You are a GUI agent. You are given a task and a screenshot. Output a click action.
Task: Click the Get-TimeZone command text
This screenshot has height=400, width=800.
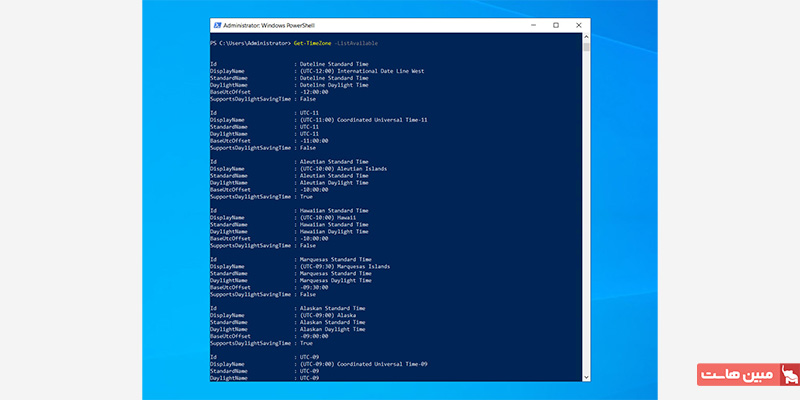313,43
